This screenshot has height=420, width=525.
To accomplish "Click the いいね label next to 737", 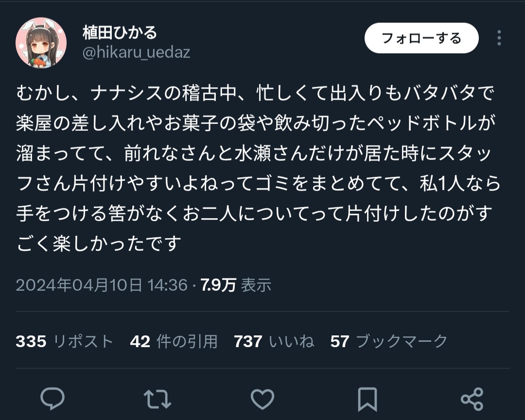I will pyautogui.click(x=292, y=341).
